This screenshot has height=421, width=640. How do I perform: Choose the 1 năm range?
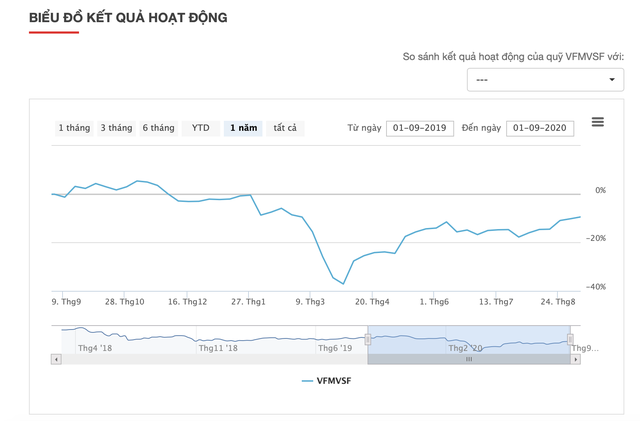(243, 128)
